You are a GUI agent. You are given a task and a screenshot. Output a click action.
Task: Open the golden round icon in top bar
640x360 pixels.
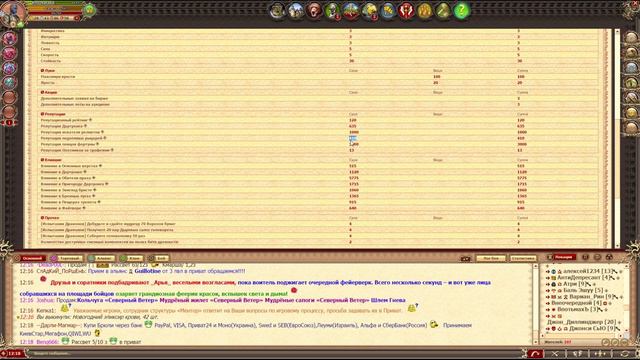point(424,11)
